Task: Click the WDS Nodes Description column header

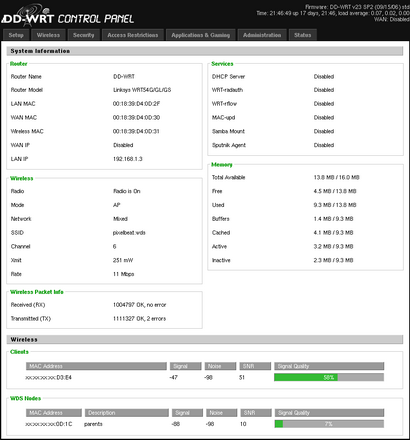Action: tap(127, 413)
